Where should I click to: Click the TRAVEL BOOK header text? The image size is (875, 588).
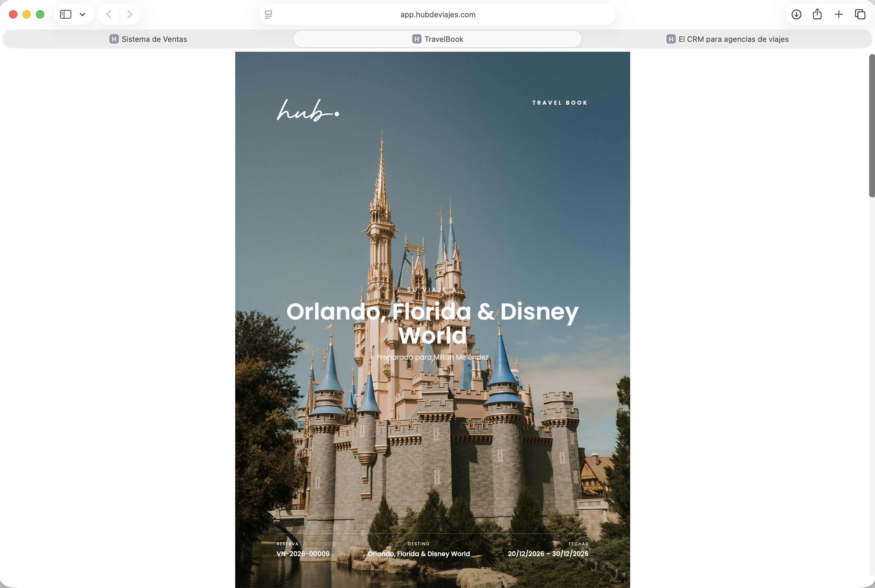[560, 103]
